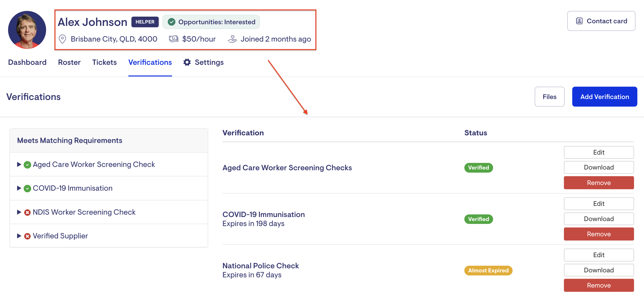This screenshot has width=644, height=293.
Task: Expand NDIS Worker Screening Check arrow
Action: coord(19,212)
